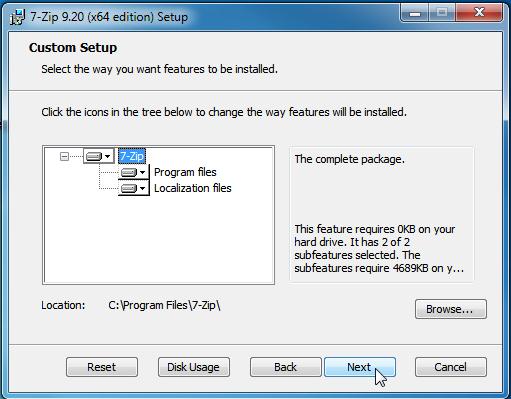Click the Browse... button

451,309
